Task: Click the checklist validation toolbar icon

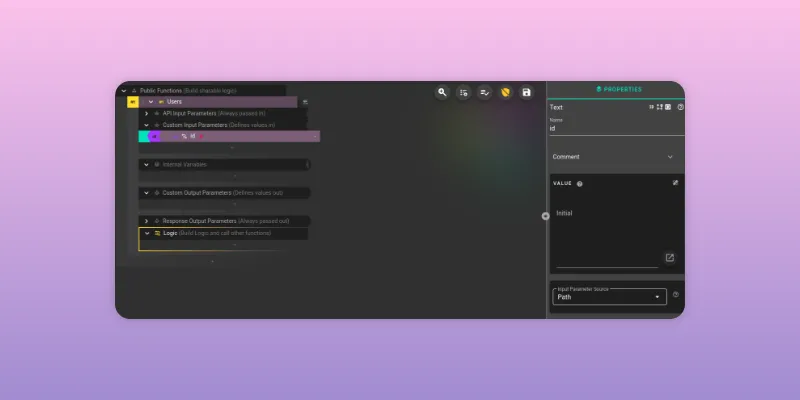Action: 485,92
